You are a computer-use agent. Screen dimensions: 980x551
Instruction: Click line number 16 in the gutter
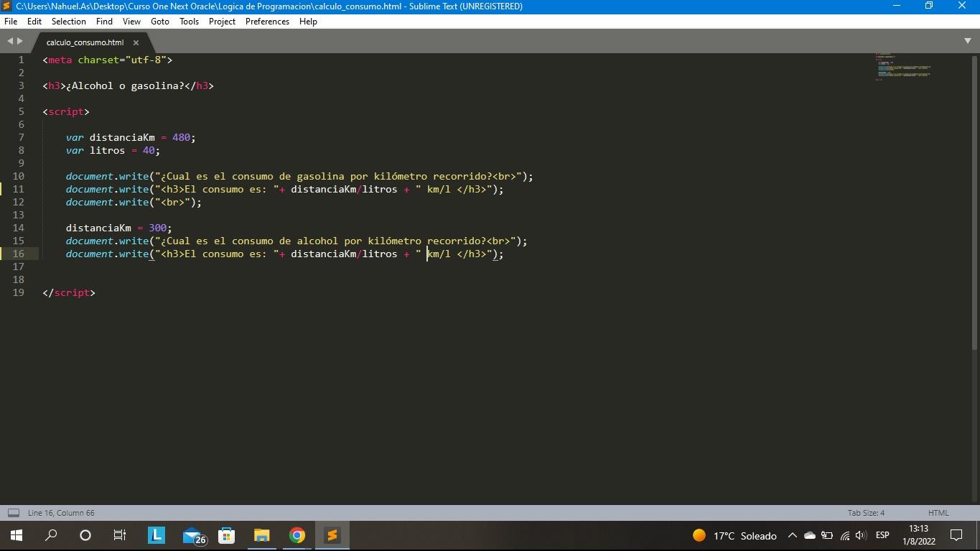click(x=18, y=254)
